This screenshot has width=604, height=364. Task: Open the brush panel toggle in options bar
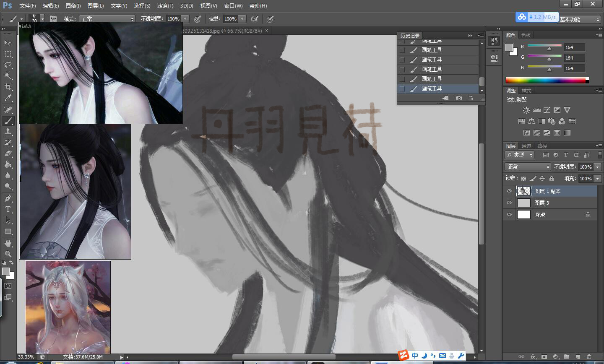point(53,19)
